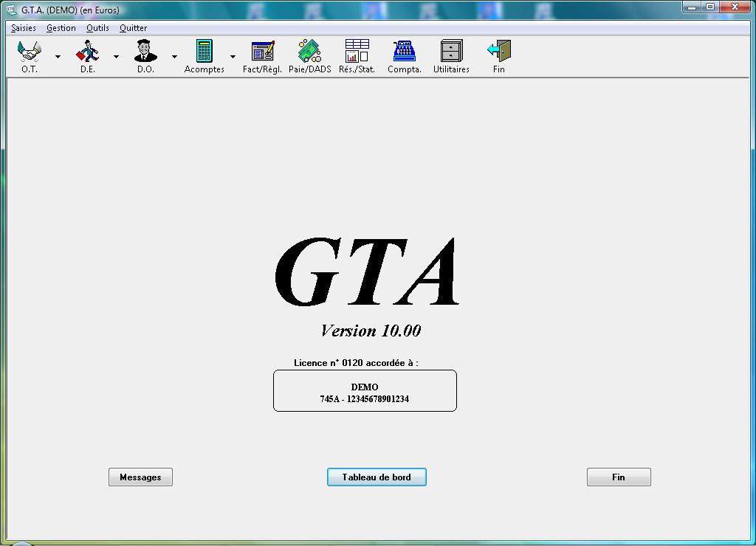Image resolution: width=756 pixels, height=546 pixels.
Task: Click the 'Licence n° 0120 accordée à :' label
Action: click(356, 363)
